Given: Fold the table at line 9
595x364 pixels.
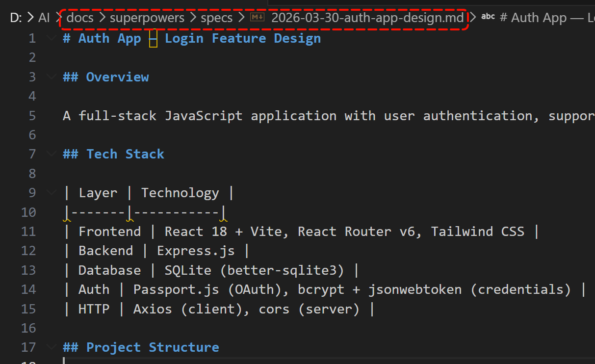Looking at the screenshot, I should (51, 193).
